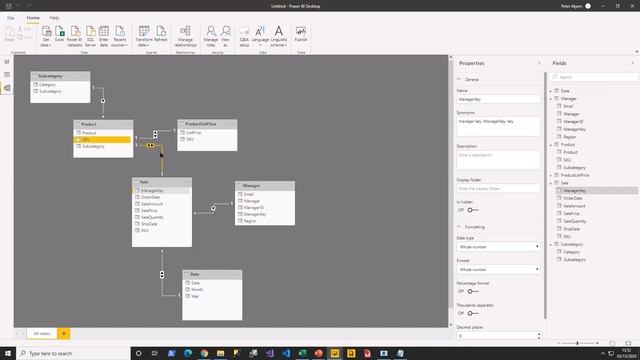Open the Help ribbon tab
The width and height of the screenshot is (640, 360).
pyautogui.click(x=54, y=18)
